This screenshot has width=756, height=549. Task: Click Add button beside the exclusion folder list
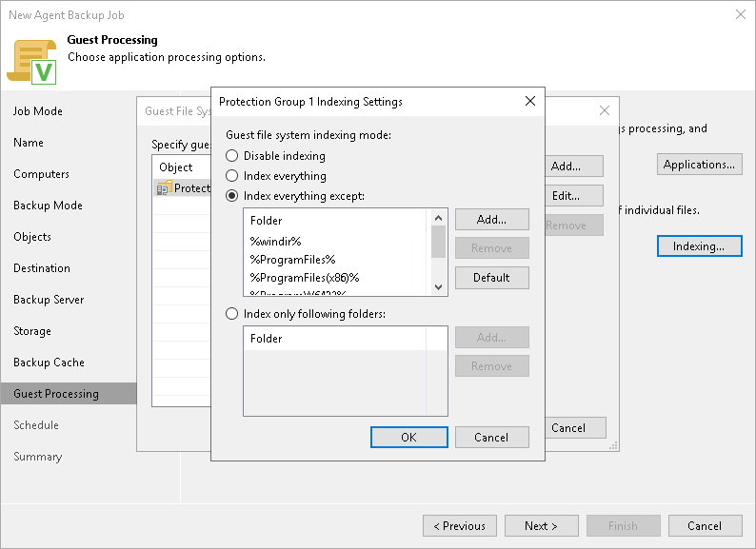[492, 219]
